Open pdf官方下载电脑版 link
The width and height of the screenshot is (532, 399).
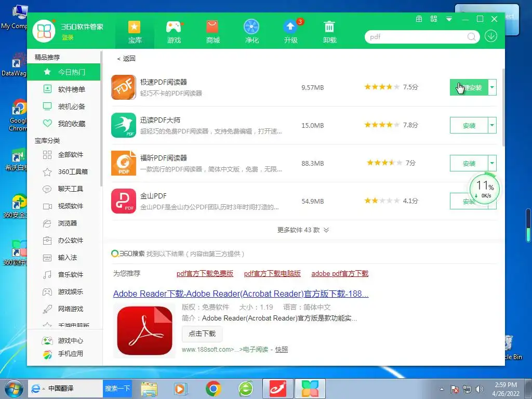click(272, 273)
